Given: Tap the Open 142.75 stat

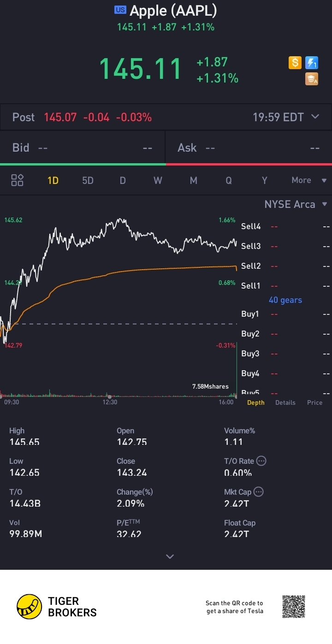Looking at the screenshot, I should coord(132,437).
